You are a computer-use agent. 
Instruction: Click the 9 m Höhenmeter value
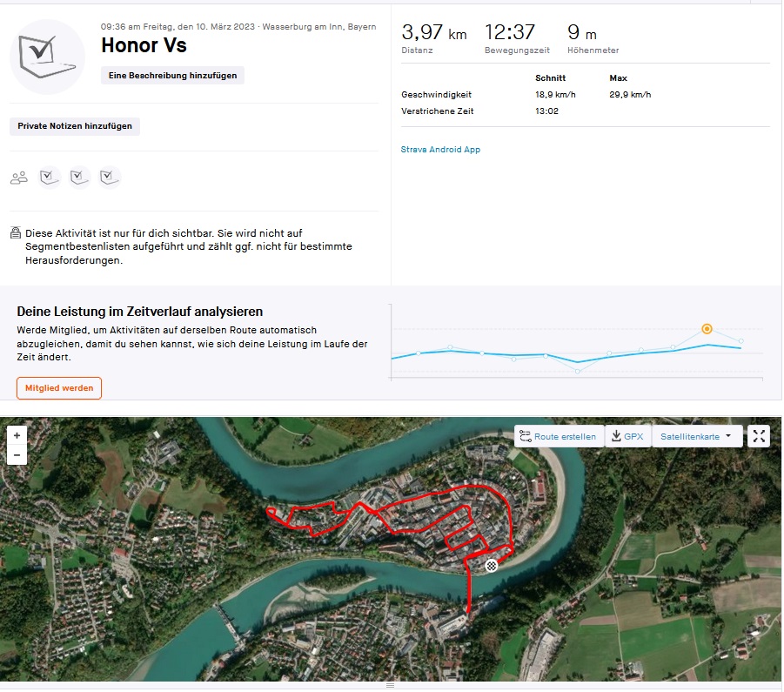[582, 32]
